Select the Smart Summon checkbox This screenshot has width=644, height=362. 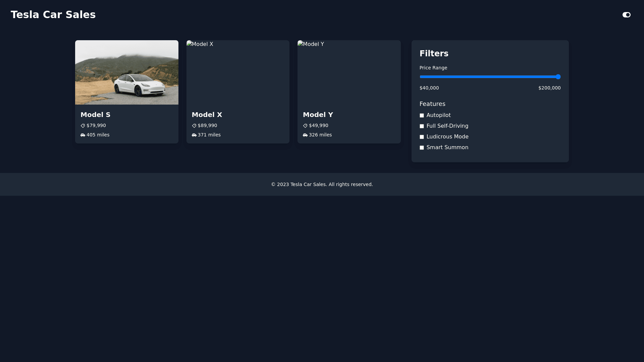(422, 148)
